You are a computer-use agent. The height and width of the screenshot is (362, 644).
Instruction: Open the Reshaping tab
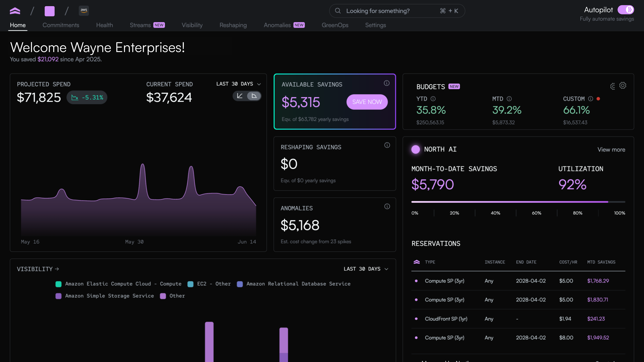click(233, 25)
